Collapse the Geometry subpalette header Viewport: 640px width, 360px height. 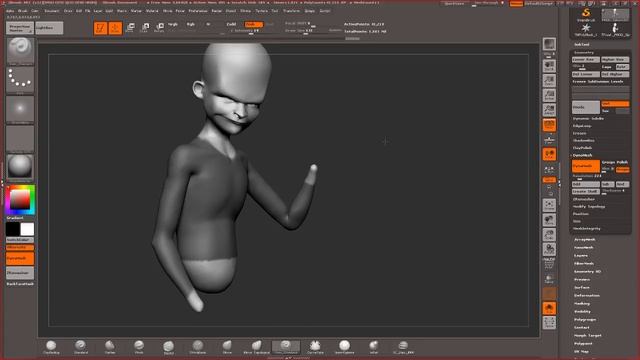[584, 53]
